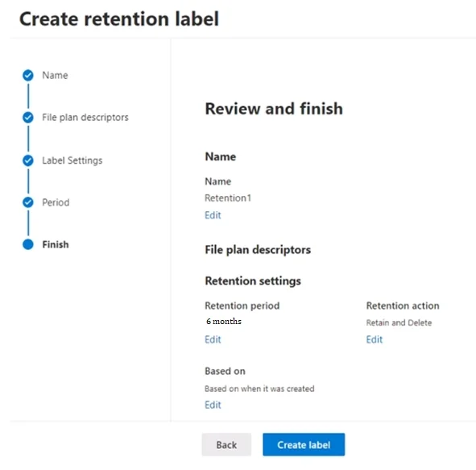Jump to the Label Settings step

click(x=72, y=160)
